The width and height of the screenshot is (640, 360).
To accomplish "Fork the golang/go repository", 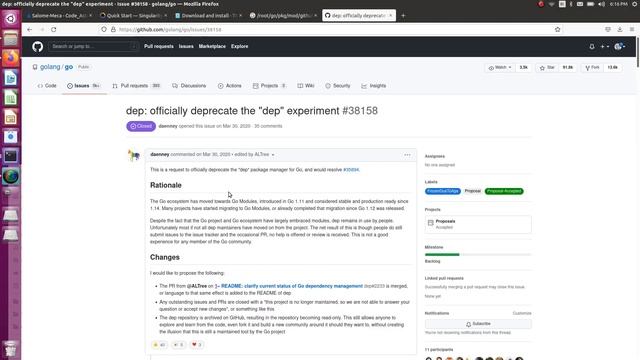I will coord(592,67).
